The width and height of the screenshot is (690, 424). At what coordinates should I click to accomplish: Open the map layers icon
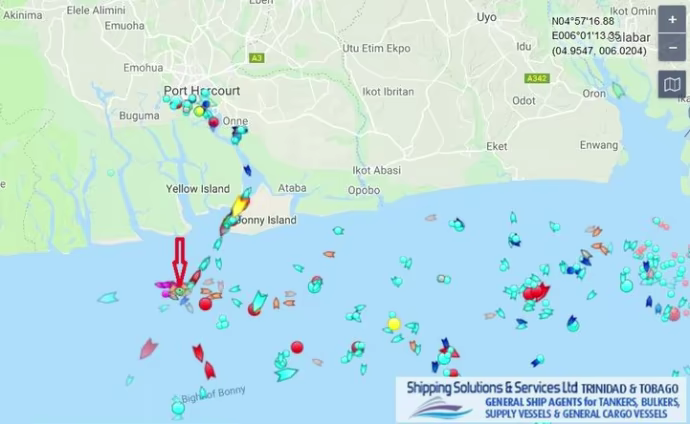tap(672, 84)
